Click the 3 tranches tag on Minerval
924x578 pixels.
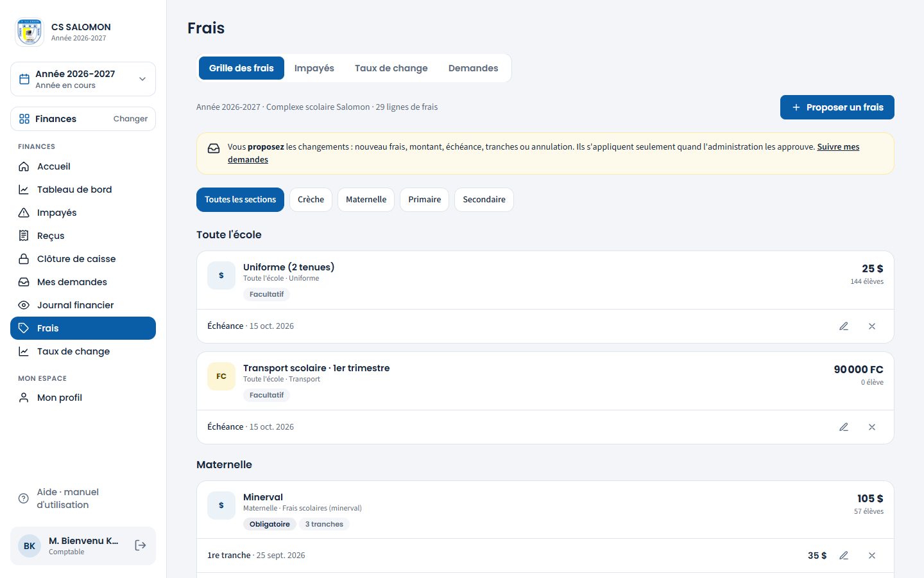point(324,524)
